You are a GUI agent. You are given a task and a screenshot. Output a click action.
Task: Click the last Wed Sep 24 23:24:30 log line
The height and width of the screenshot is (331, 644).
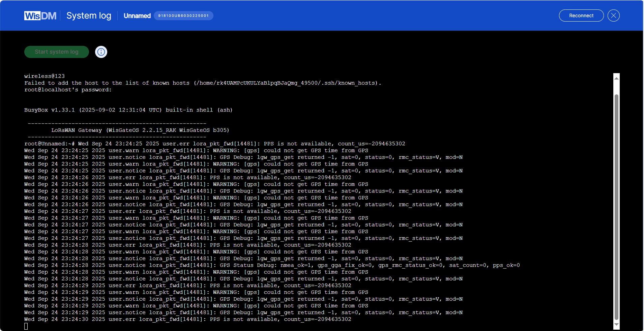click(187, 319)
